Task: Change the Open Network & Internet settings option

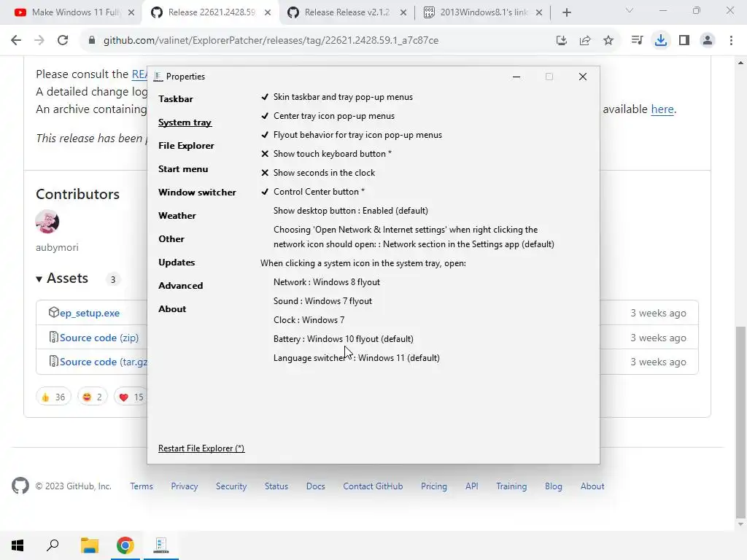Action: pos(414,237)
